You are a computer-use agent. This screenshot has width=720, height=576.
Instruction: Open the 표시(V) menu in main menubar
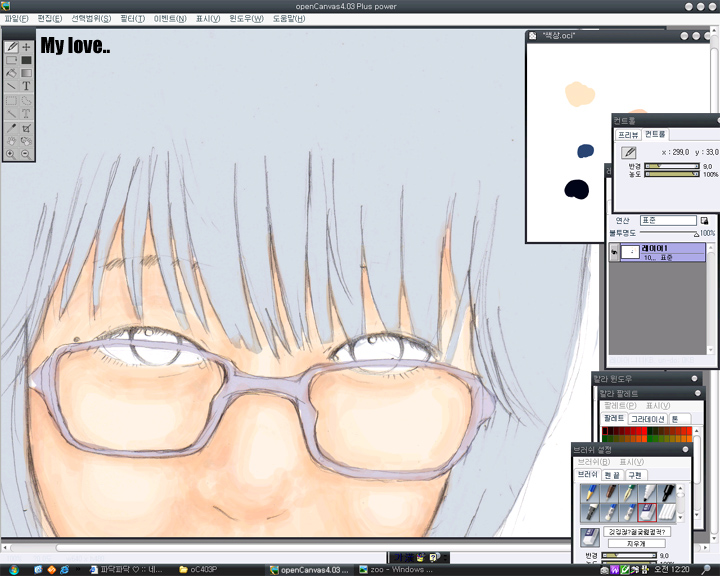coord(208,18)
